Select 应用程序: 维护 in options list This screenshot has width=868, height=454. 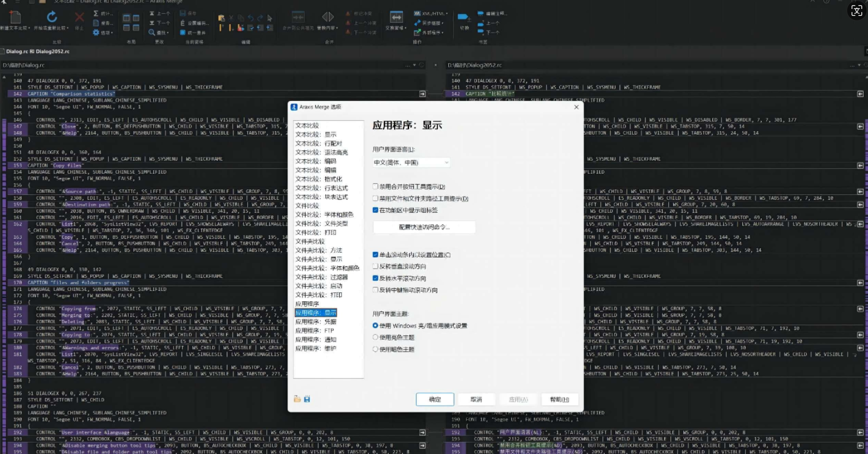(x=316, y=349)
